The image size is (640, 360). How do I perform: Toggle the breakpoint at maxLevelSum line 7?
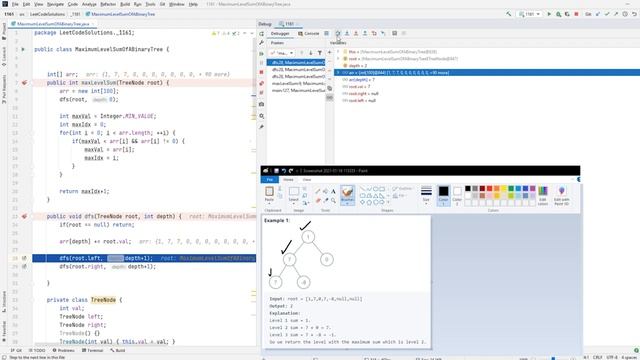24,83
